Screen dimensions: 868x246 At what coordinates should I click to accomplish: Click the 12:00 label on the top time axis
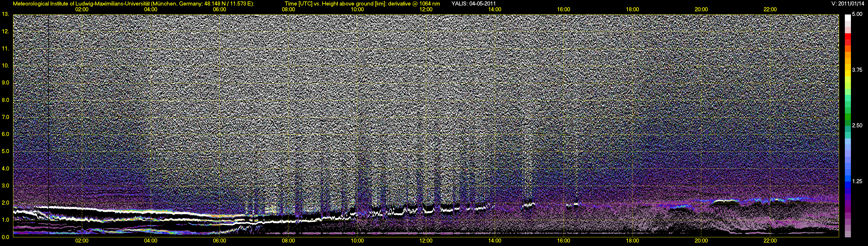coord(426,10)
